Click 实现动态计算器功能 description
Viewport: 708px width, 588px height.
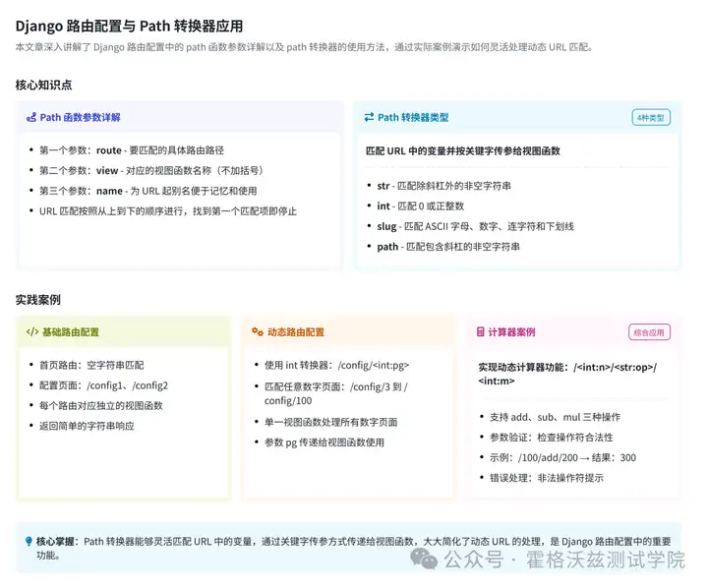[567, 374]
